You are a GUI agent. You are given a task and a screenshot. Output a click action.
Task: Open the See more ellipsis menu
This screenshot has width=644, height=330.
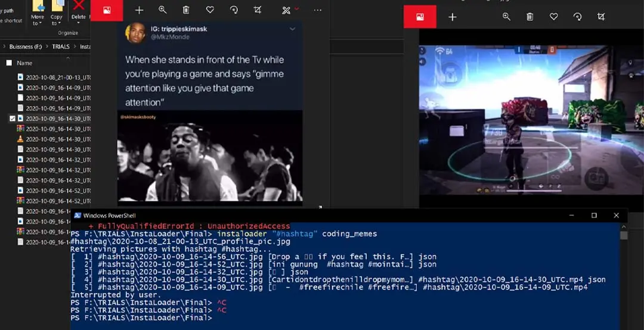(317, 10)
